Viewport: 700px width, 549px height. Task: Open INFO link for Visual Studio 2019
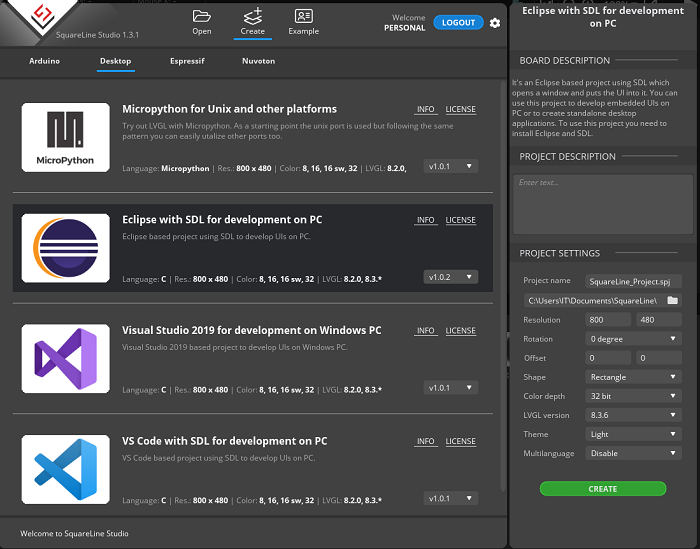[425, 331]
